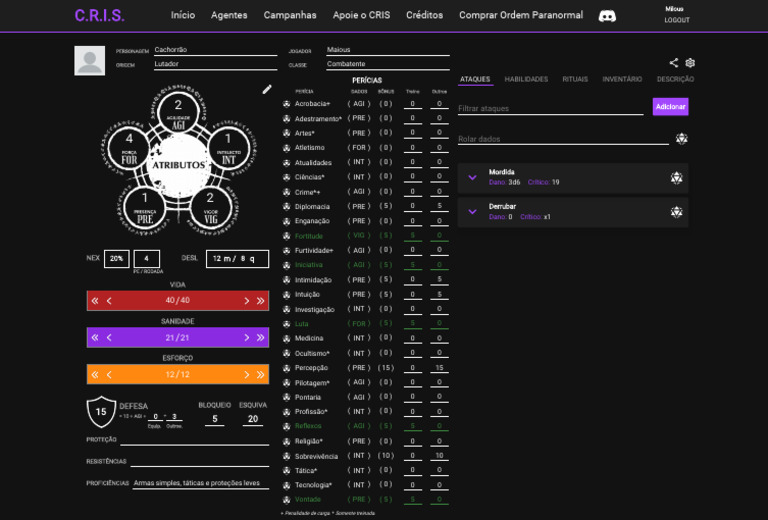Expand the Mordida attack details
This screenshot has width=768, height=520.
tap(473, 178)
